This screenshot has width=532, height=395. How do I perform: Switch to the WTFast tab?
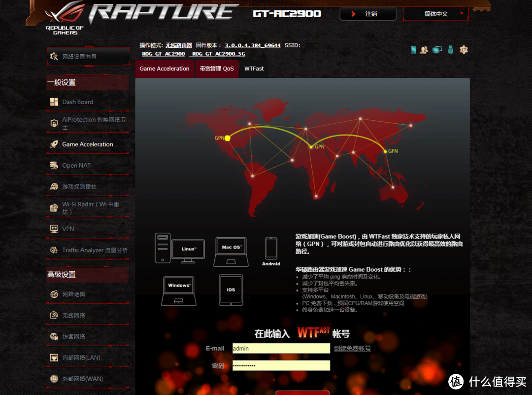pyautogui.click(x=254, y=69)
